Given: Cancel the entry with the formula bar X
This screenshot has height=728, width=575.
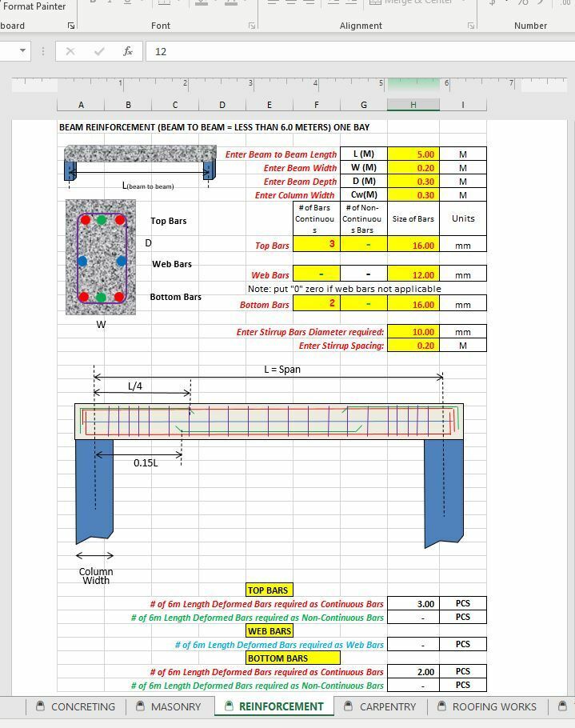Looking at the screenshot, I should tap(70, 51).
